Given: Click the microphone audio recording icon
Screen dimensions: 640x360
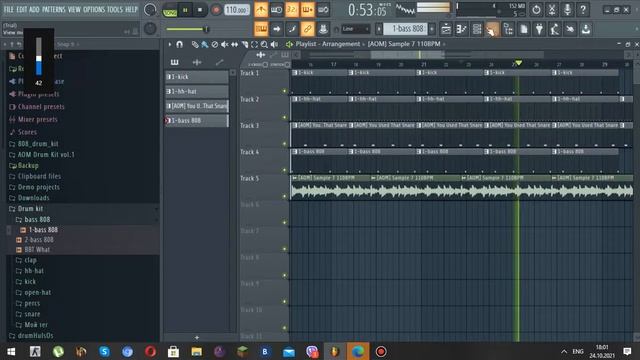Looking at the screenshot, I should [x=567, y=9].
